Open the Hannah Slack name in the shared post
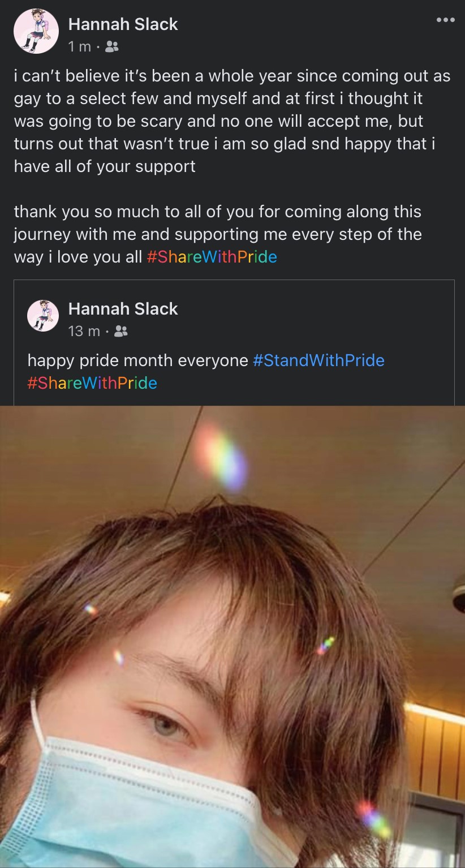Screen dimensions: 465x868 pos(123,308)
